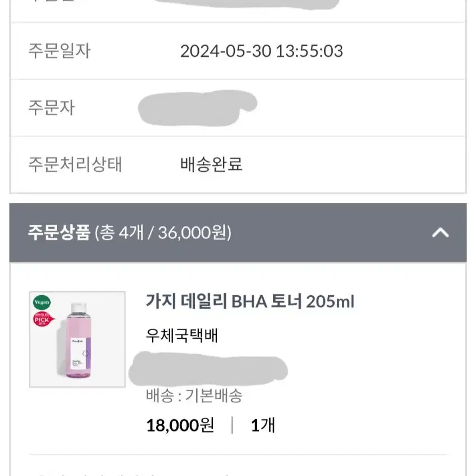Click the 우체국택배 courier link
This screenshot has height=476, width=476.
tap(182, 335)
